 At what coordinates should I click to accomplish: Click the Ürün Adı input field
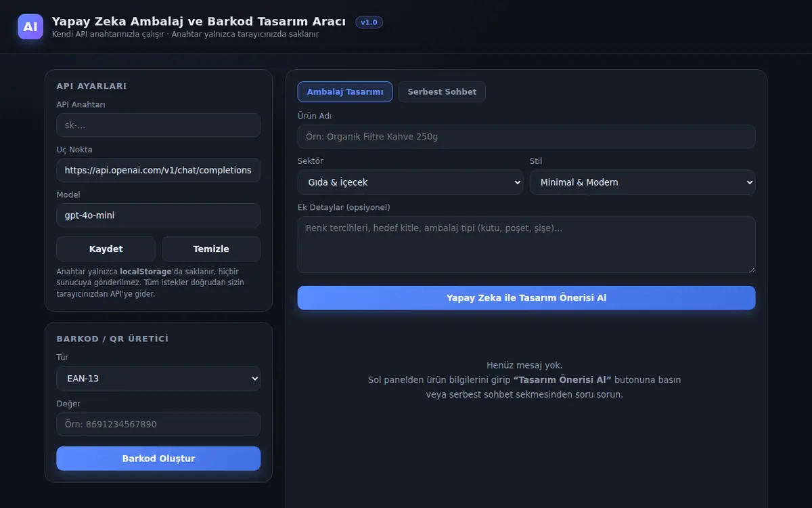coord(526,137)
